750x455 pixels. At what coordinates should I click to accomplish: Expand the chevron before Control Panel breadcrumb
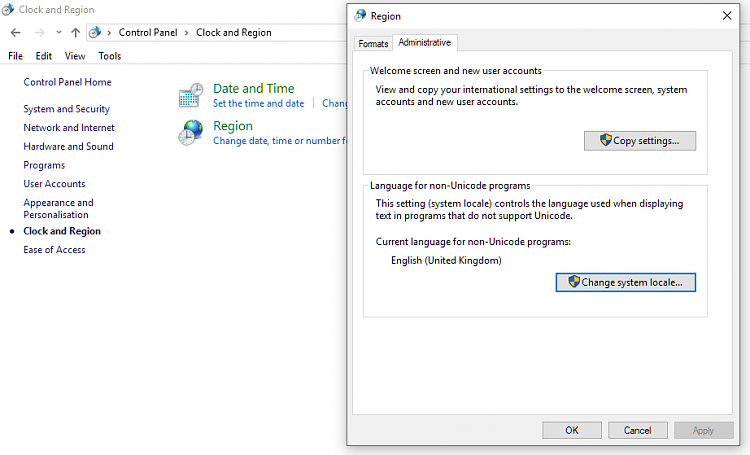click(x=109, y=33)
